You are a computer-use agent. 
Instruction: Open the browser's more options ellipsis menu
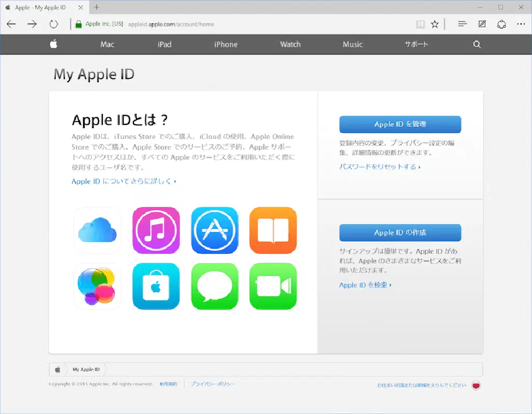coord(521,24)
